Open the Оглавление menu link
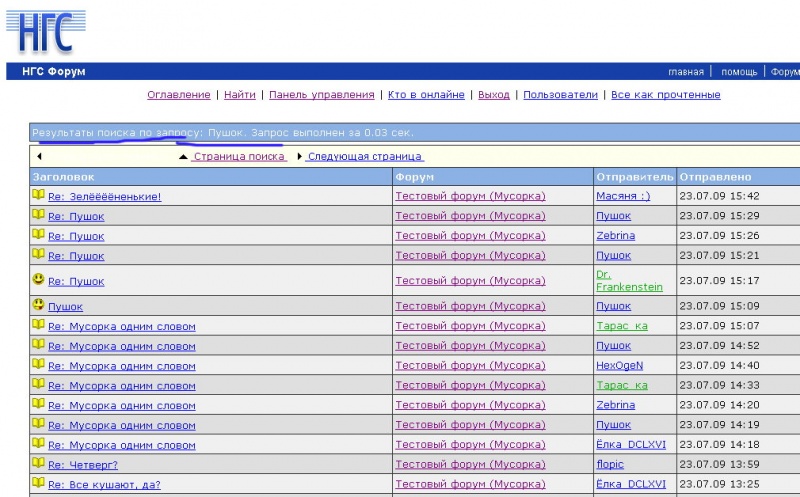Image resolution: width=800 pixels, height=497 pixels. [x=179, y=94]
